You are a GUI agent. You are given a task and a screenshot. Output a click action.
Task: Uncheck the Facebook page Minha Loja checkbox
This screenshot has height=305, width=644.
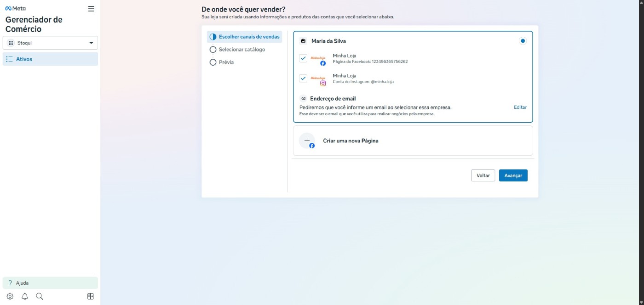303,58
